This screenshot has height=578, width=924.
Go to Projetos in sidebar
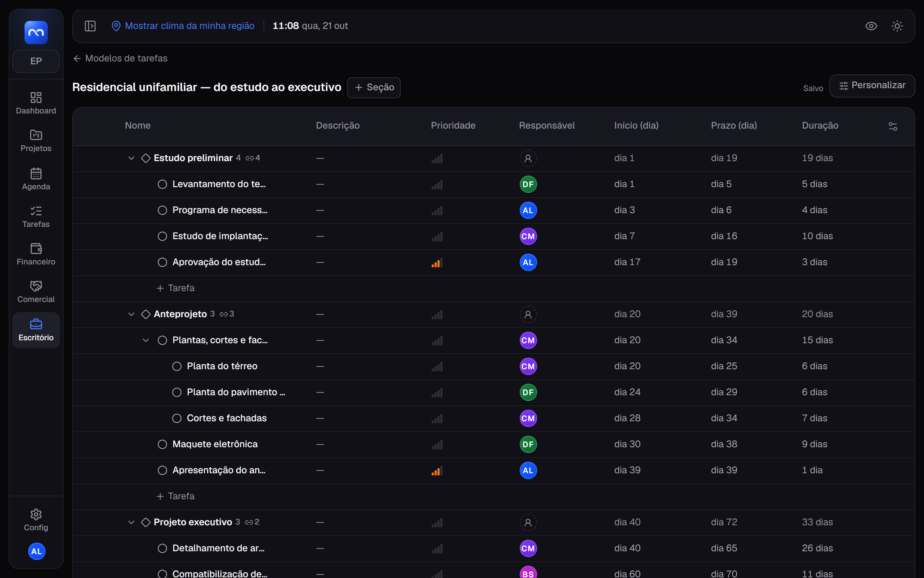[x=36, y=141]
